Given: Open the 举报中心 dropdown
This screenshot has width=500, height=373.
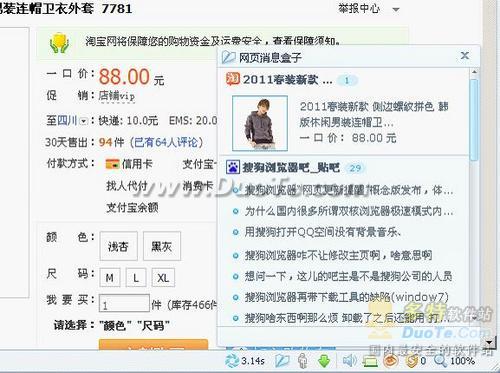Looking at the screenshot, I should pyautogui.click(x=396, y=9).
